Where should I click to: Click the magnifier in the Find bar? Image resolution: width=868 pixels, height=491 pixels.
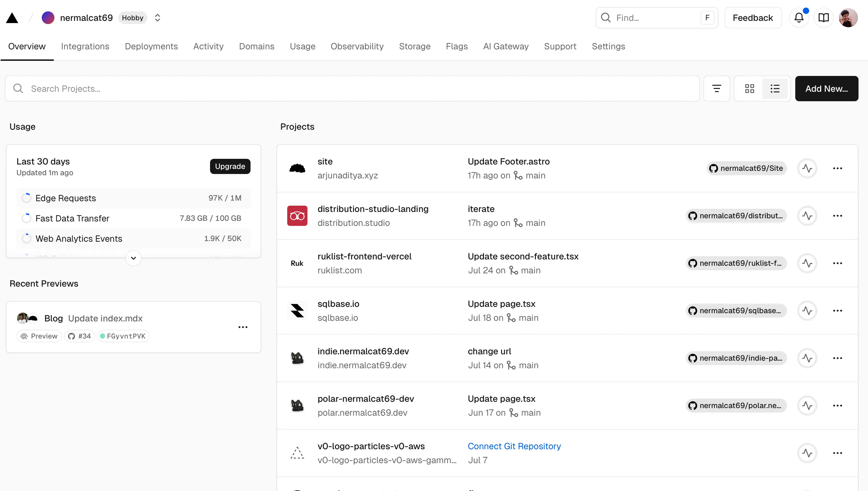[606, 17]
